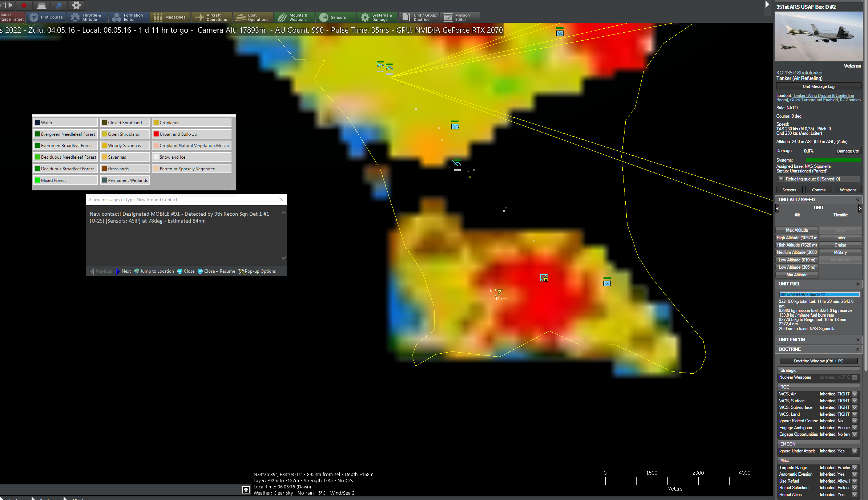Image resolution: width=868 pixels, height=500 pixels.
Task: Open Boat Operations toolbar button
Action: pyautogui.click(x=253, y=17)
